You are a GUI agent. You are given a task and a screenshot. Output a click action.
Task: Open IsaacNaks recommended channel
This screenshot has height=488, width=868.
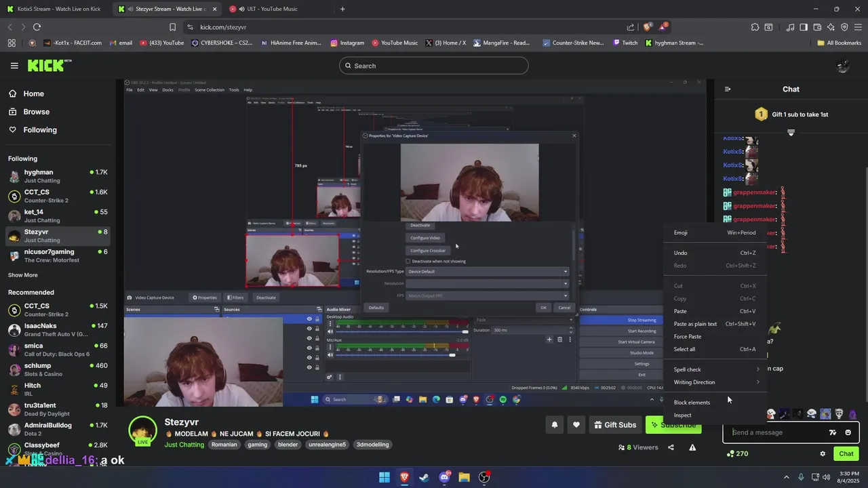tap(58, 329)
